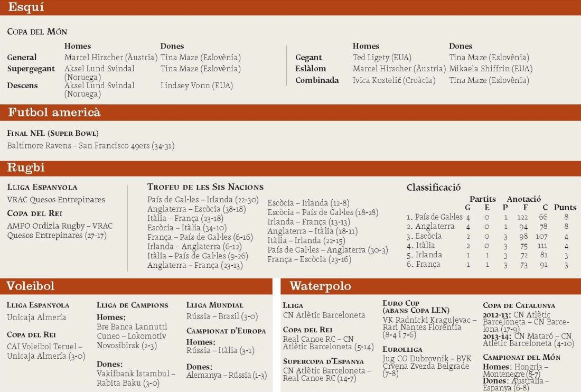Select 'Itàlia – País de Gal·les (9-26)' result
Viewport: 581px width, 392px height.
click(x=198, y=256)
